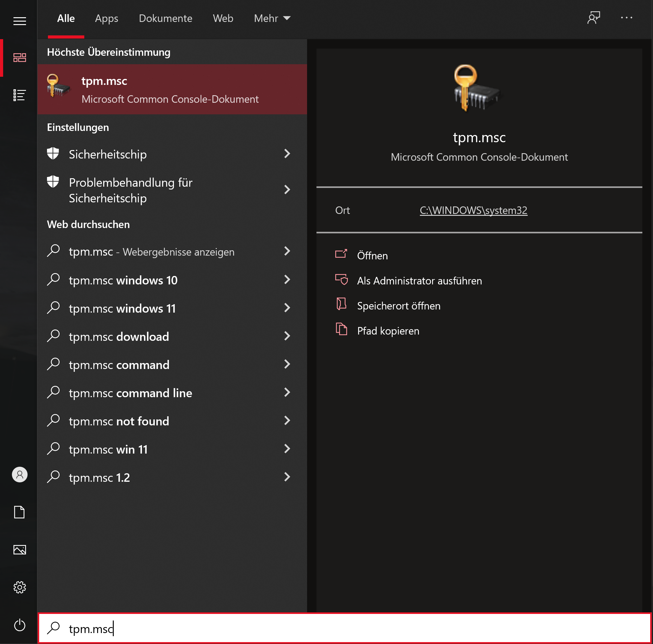Click the feedback person icon at top right
The height and width of the screenshot is (644, 653).
coord(593,18)
